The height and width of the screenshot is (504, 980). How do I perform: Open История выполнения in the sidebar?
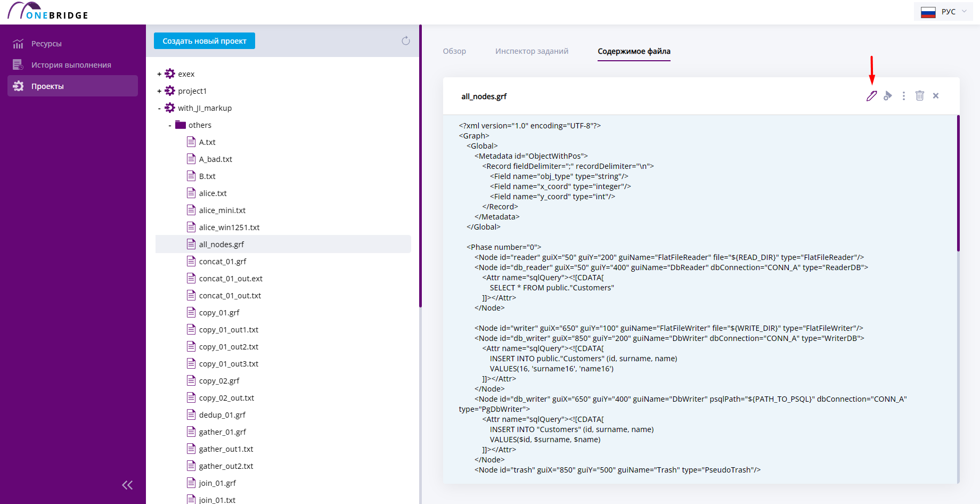72,65
